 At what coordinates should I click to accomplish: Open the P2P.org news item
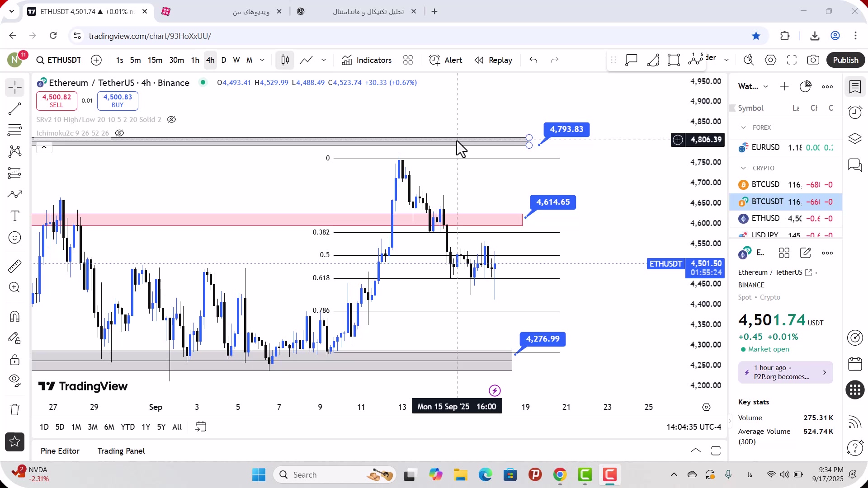[785, 373]
